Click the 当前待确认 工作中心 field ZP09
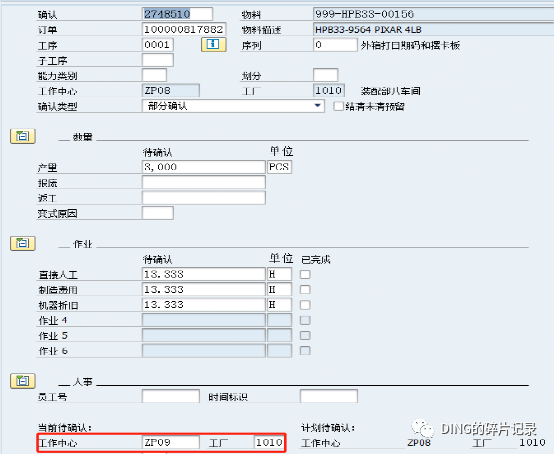The width and height of the screenshot is (554, 454). (171, 442)
